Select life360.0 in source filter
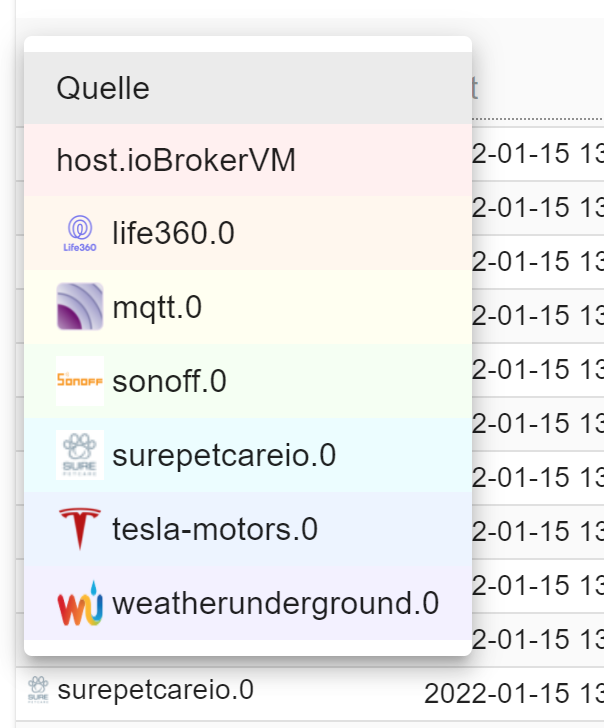604x728 pixels. 248,233
